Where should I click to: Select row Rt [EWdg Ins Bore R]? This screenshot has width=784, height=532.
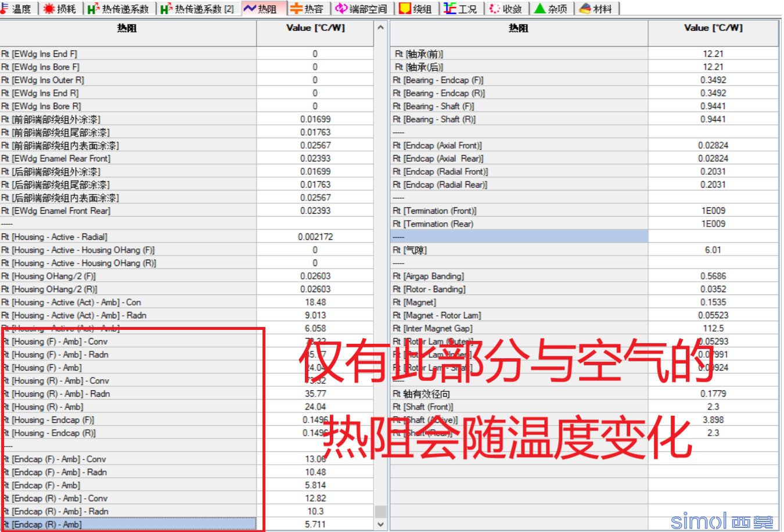click(x=128, y=106)
